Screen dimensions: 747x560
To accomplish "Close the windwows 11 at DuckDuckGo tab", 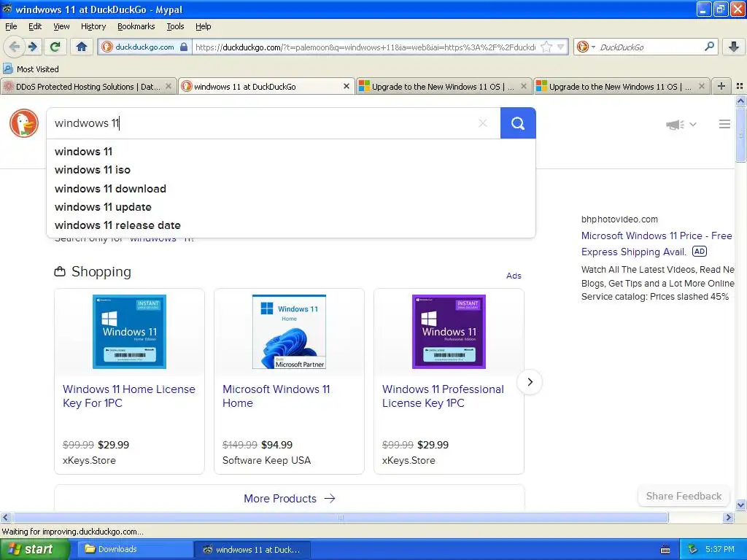I will [347, 86].
